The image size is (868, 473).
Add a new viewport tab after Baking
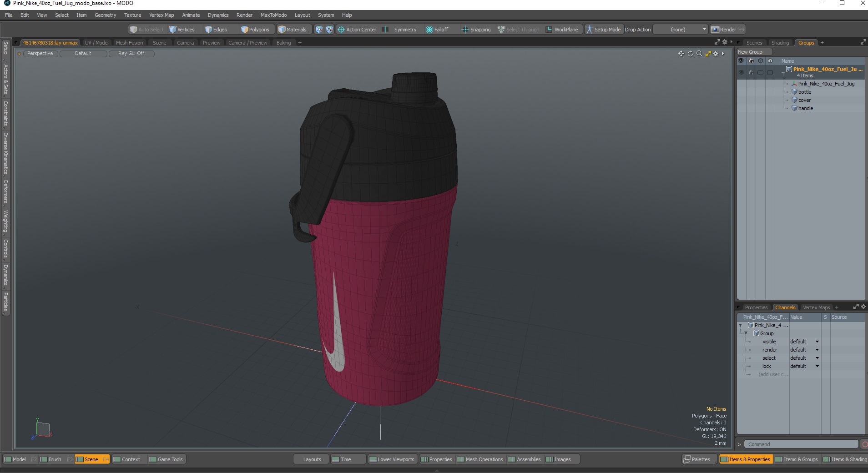300,43
